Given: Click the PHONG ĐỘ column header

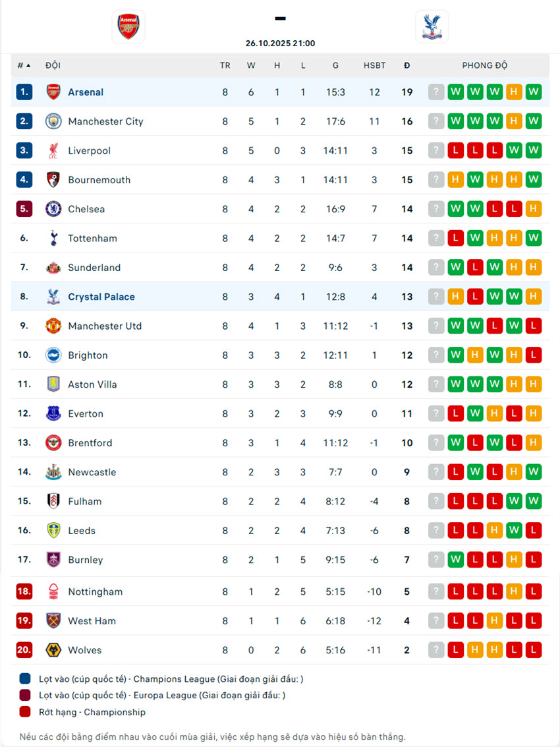Looking at the screenshot, I should coord(484,65).
